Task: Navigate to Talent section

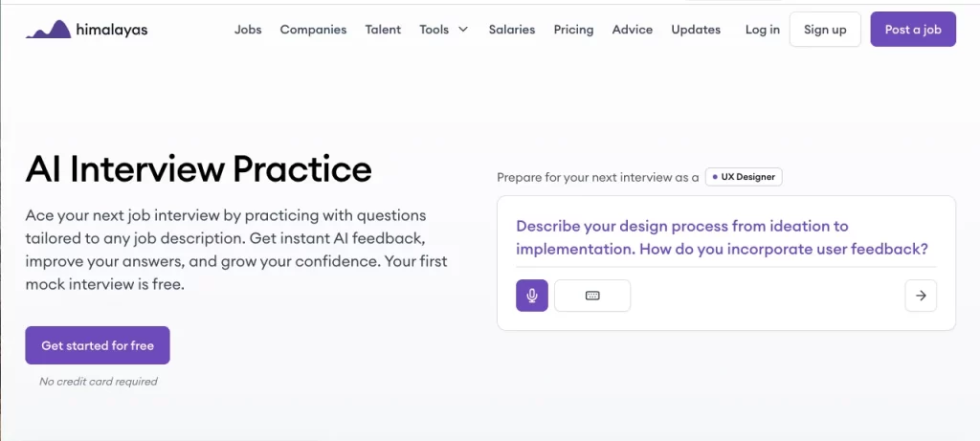Action: (383, 30)
